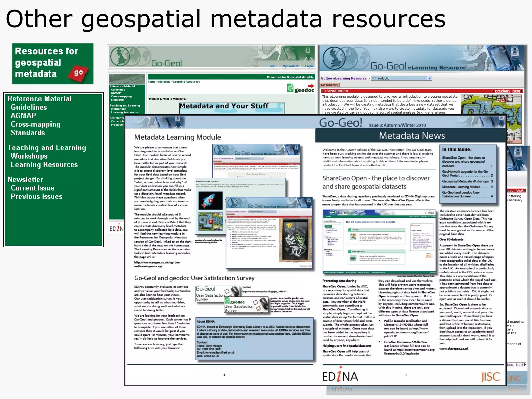Open Previous Issues under Newsletter

coord(37,197)
